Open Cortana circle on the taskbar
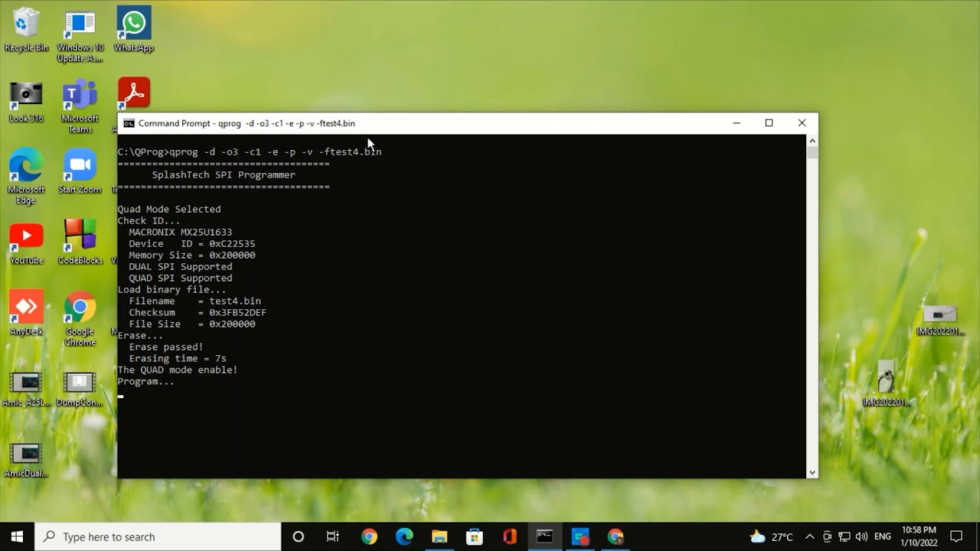The image size is (980, 551). point(299,536)
